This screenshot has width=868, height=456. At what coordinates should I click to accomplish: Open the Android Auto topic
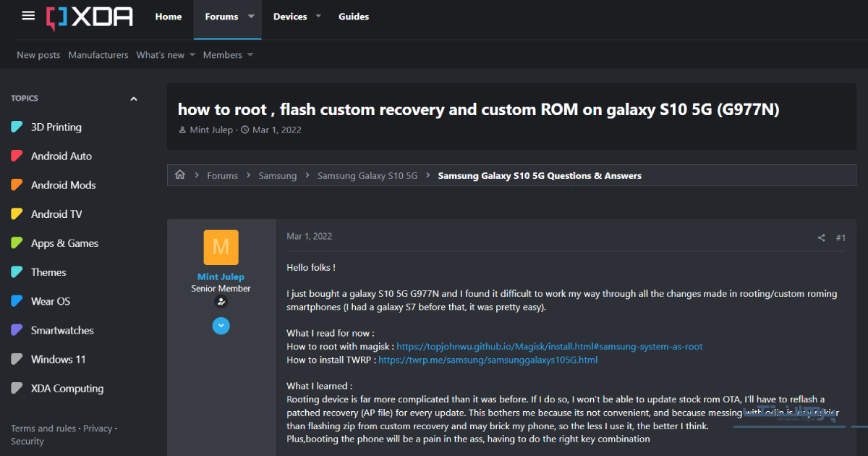tap(61, 156)
